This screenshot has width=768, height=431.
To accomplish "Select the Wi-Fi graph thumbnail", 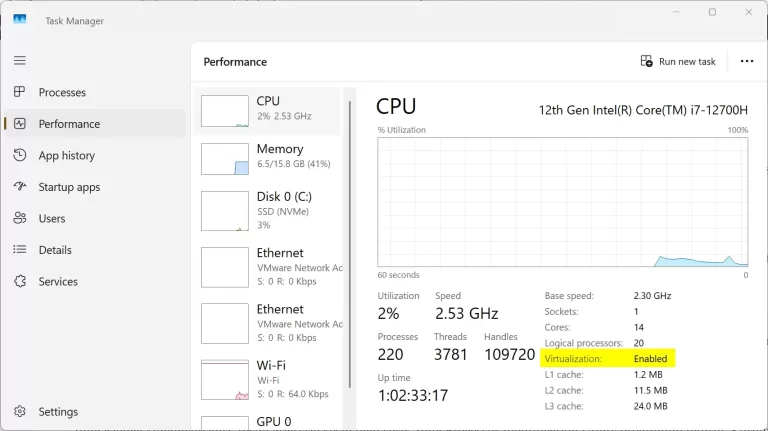I will [x=225, y=380].
